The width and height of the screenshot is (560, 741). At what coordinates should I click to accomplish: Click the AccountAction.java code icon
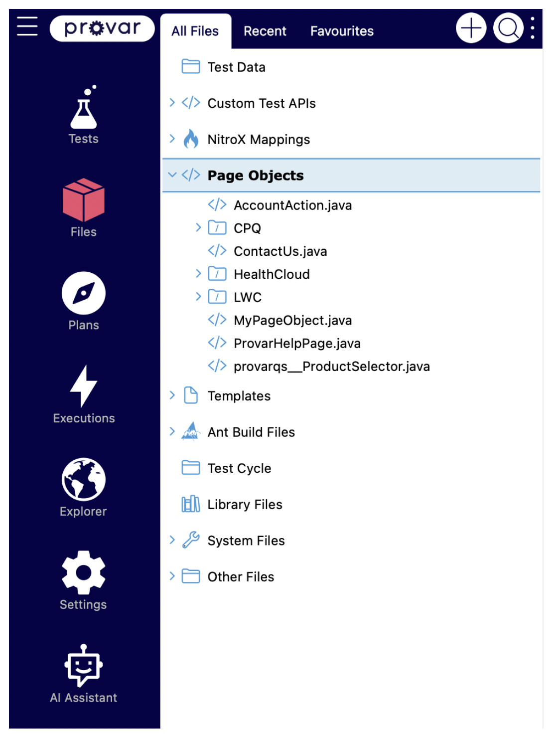[x=217, y=204]
